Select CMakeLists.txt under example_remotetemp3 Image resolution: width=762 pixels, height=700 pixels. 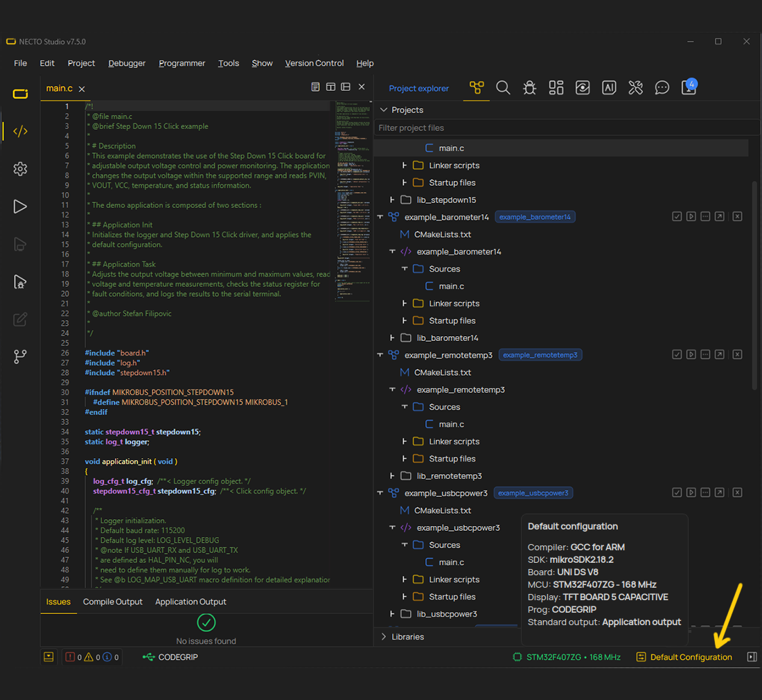tap(442, 372)
